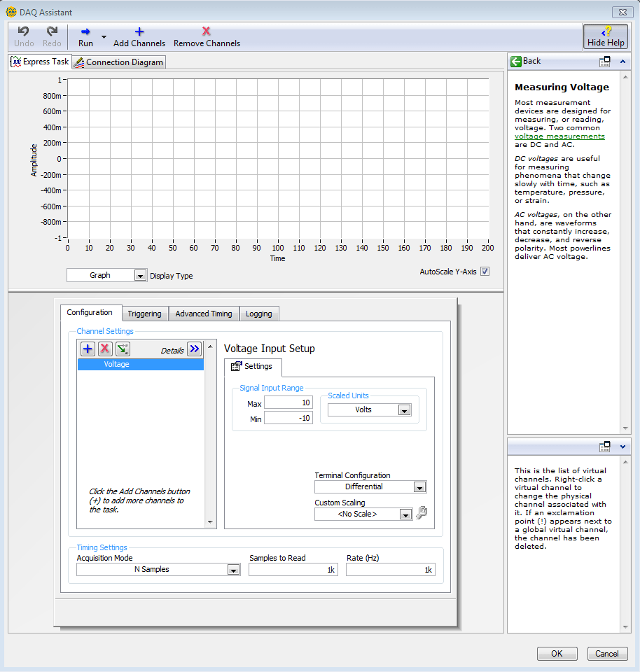Image resolution: width=640 pixels, height=672 pixels.
Task: Open the Triggering tab
Action: coord(144,314)
